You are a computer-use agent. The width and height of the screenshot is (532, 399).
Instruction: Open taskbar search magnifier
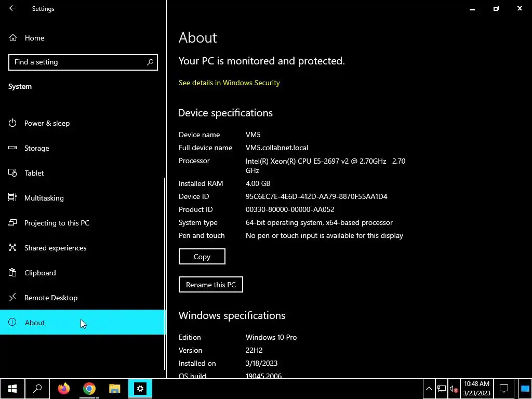click(37, 389)
